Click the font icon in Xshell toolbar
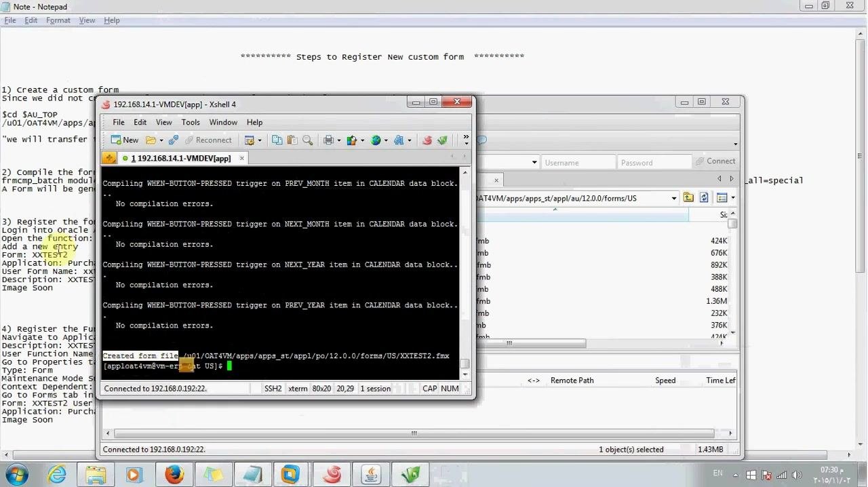Screen dimensions: 868x487 (x=399, y=140)
